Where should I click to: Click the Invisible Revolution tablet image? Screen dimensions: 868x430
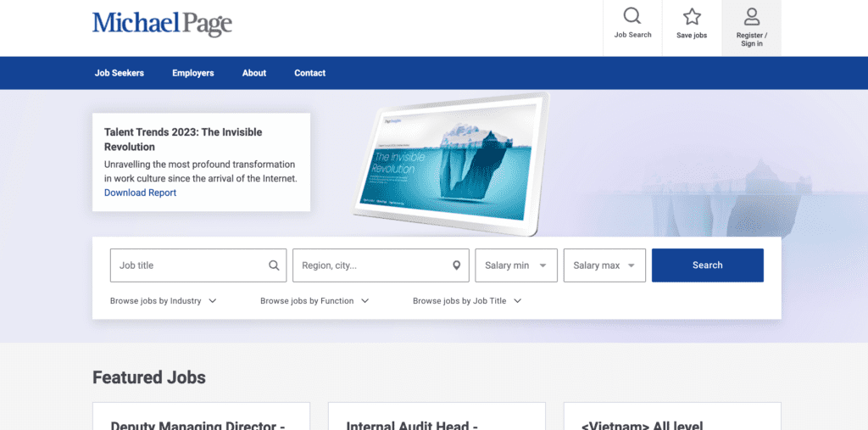[x=451, y=164]
